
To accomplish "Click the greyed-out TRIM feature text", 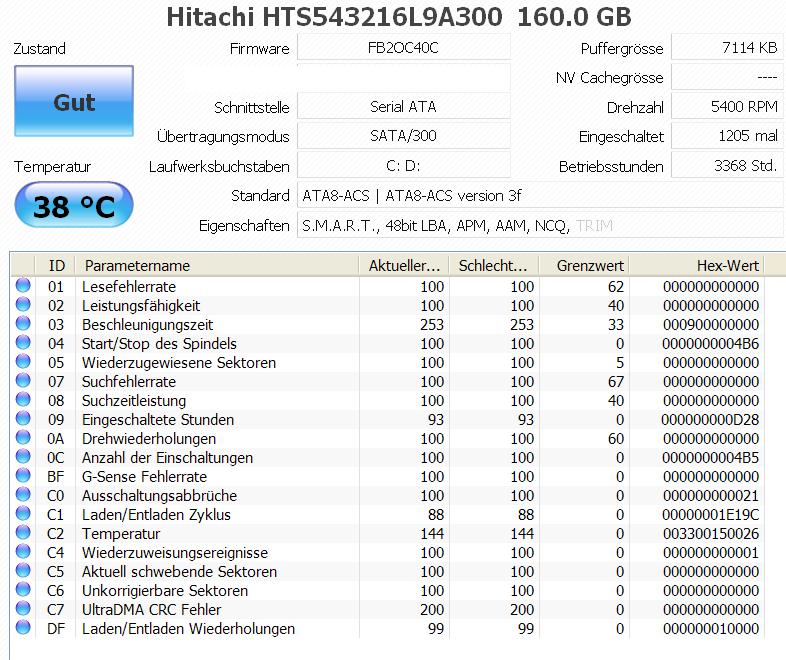I will (x=595, y=226).
